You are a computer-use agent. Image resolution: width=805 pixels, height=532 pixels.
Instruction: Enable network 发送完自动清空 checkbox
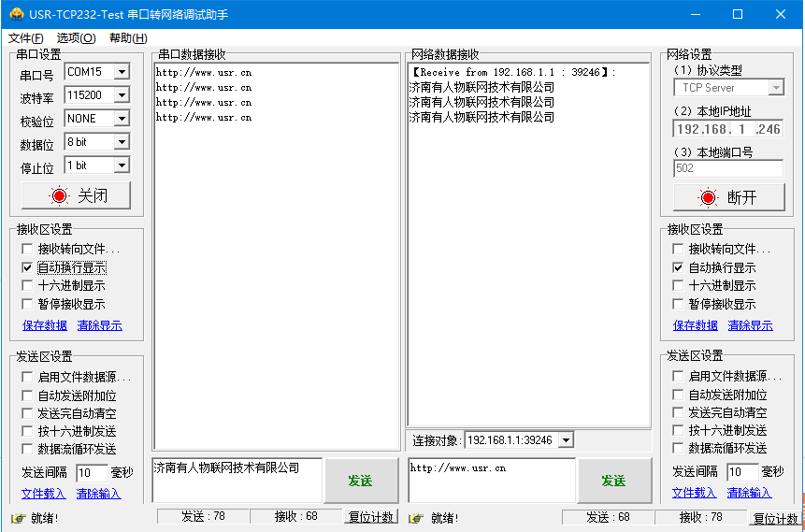tap(678, 412)
